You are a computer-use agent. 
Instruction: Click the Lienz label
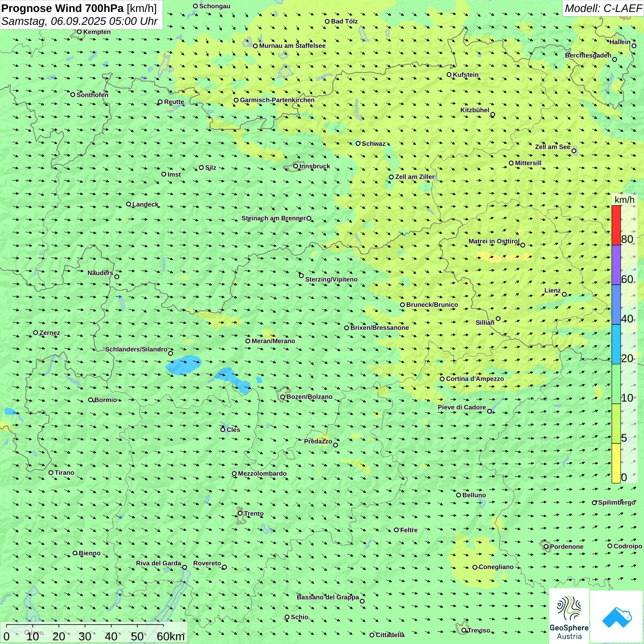[552, 290]
